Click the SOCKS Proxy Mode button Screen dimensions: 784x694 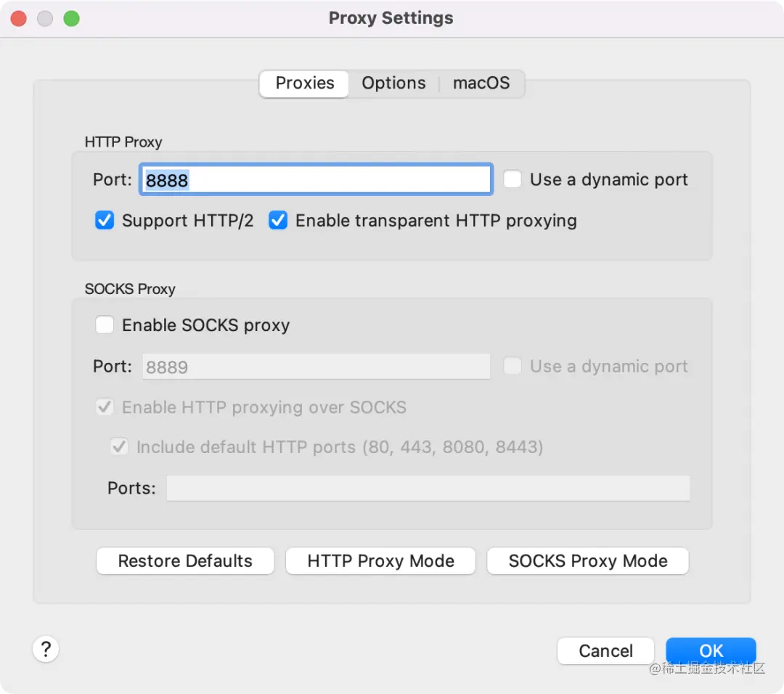[x=587, y=561]
